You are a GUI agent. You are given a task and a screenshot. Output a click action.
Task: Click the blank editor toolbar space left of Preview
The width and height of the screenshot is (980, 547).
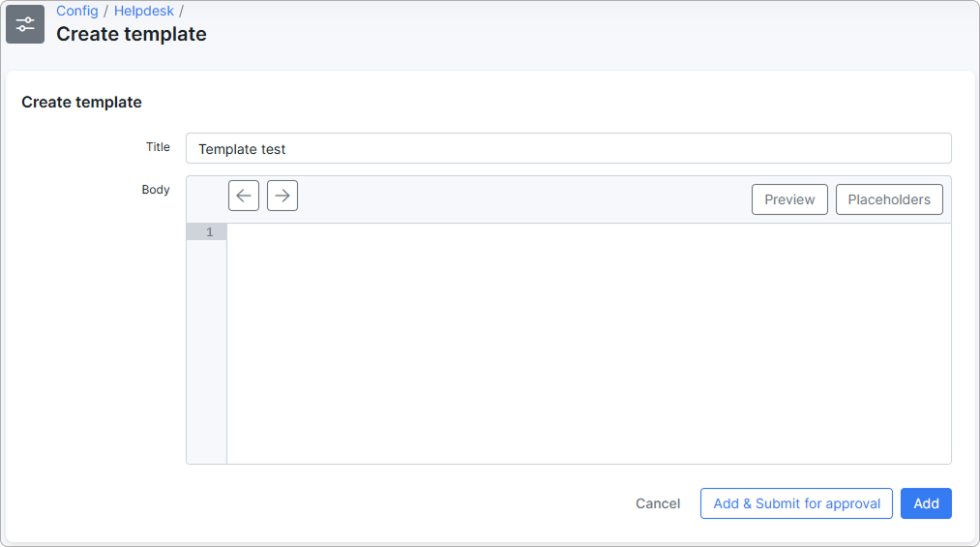pos(522,199)
